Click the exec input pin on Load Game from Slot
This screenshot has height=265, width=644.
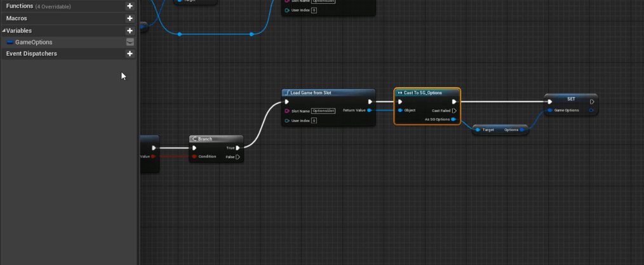pyautogui.click(x=286, y=102)
